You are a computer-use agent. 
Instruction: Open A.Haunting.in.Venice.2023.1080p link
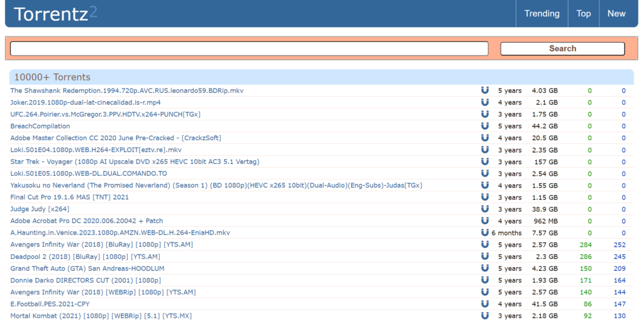click(x=120, y=233)
